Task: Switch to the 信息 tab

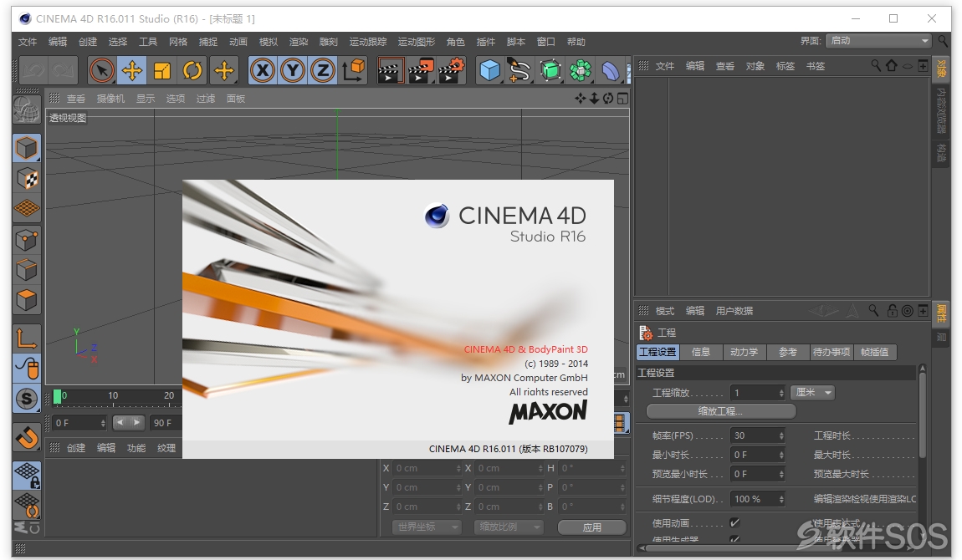Action: [x=701, y=352]
